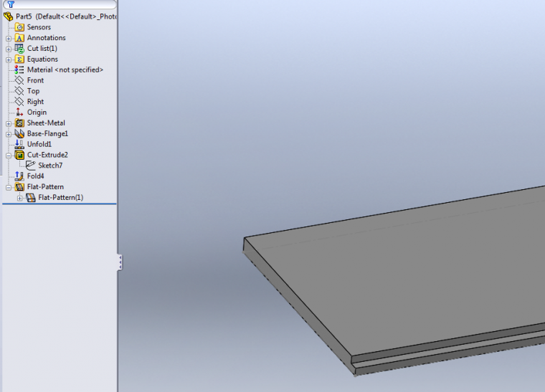The image size is (545, 392).
Task: Click the FeatureManager filter search field
Action: click(60, 4)
